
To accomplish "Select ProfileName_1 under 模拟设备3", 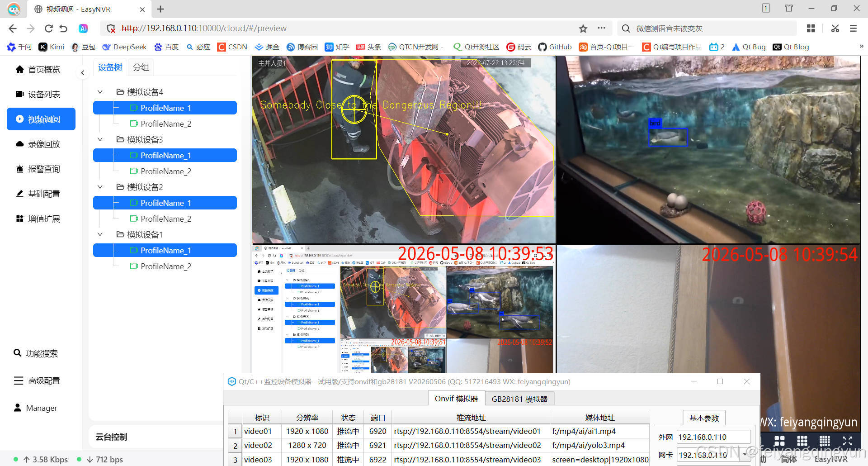I will pyautogui.click(x=165, y=155).
